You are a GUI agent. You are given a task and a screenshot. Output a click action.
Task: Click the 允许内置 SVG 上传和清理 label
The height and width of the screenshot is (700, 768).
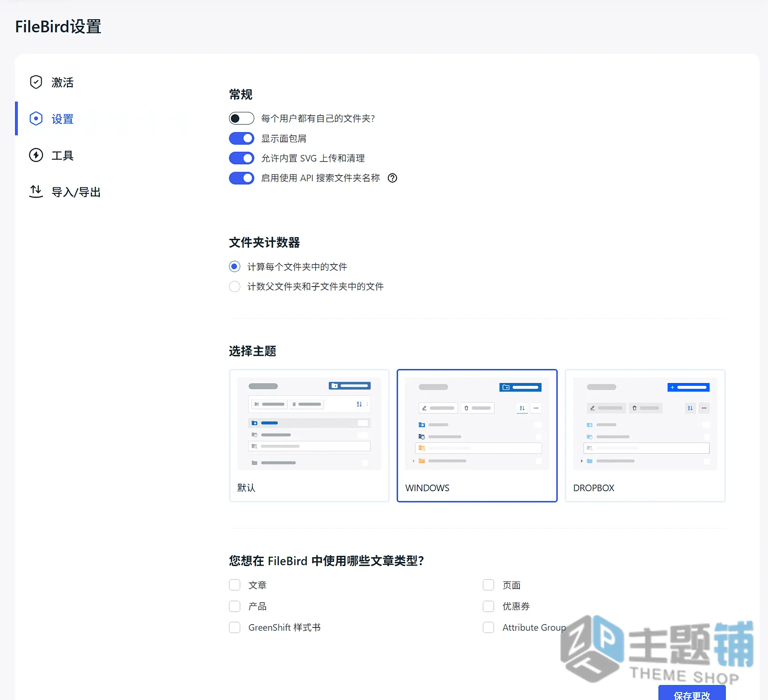point(313,158)
